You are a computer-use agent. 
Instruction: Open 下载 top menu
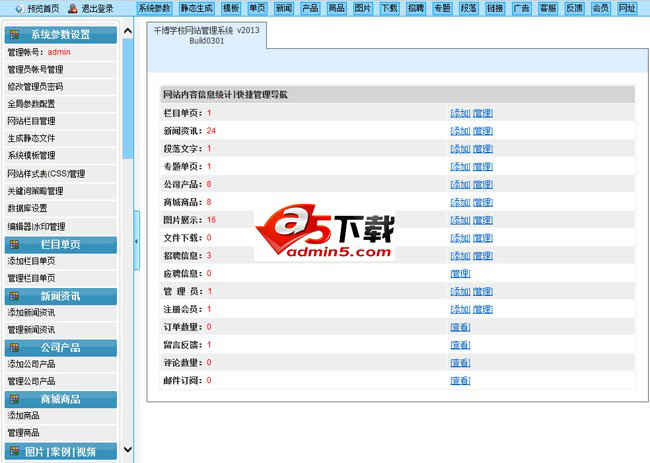[390, 8]
